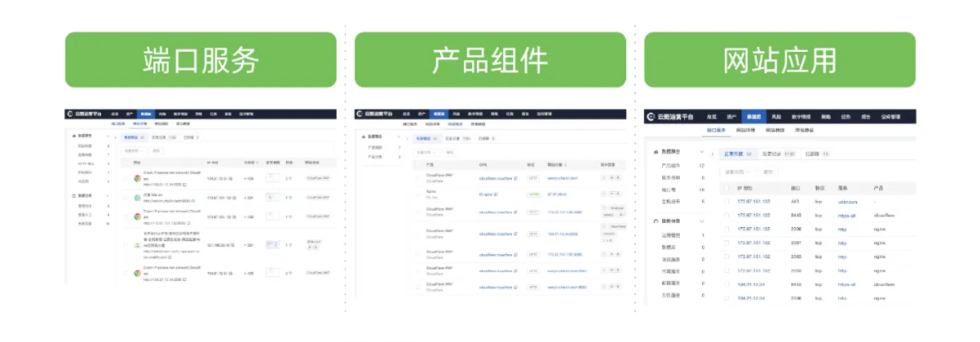Filter by 端口号 in 网站应用 sidebar
Viewport: 980px width, 342px height.
click(683, 189)
